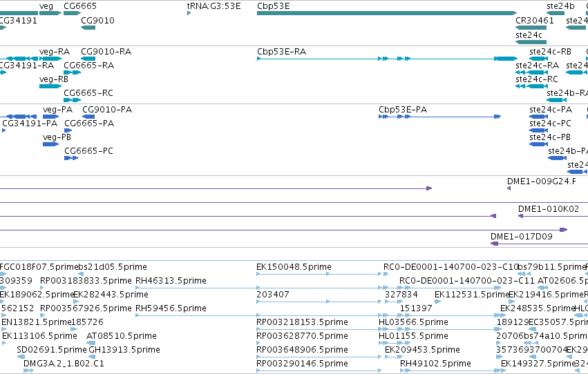Select the CG6665-RC transcript

[x=72, y=100]
